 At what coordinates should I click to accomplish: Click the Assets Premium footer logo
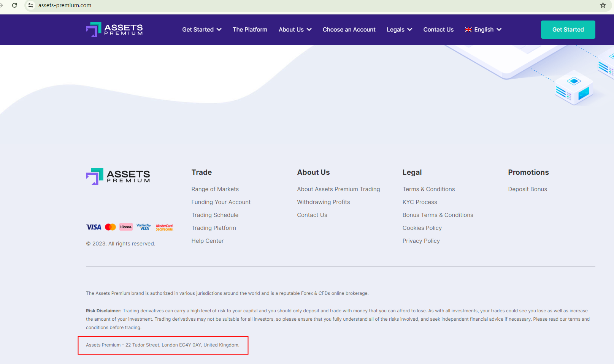click(x=118, y=176)
